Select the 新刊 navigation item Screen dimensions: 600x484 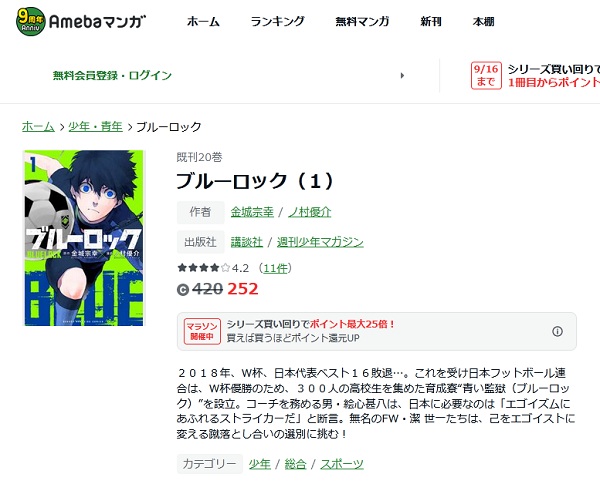tap(431, 21)
